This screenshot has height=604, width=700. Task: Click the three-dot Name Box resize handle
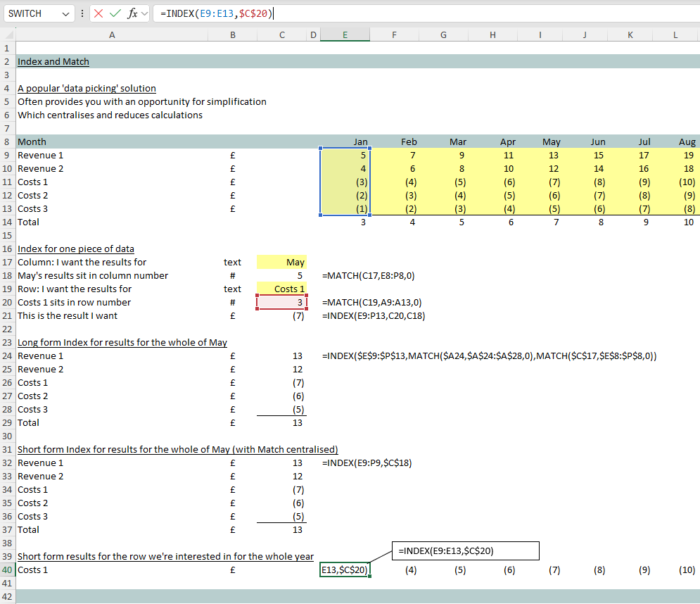pyautogui.click(x=83, y=13)
